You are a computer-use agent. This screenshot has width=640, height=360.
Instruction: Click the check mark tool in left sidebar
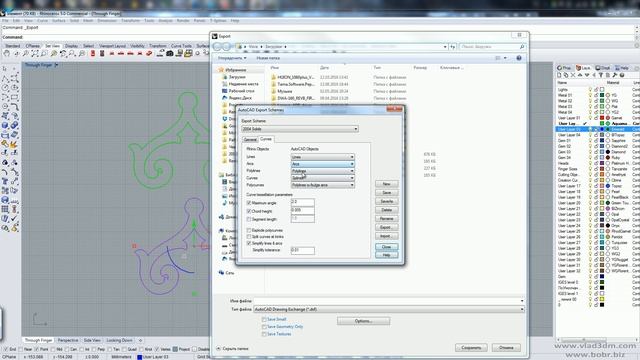[x=14, y=219]
